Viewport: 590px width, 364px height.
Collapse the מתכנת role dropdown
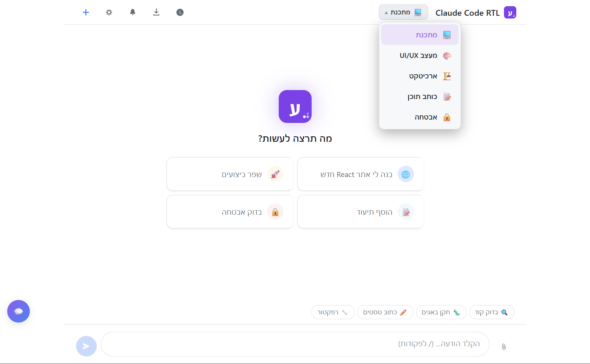[x=404, y=12]
